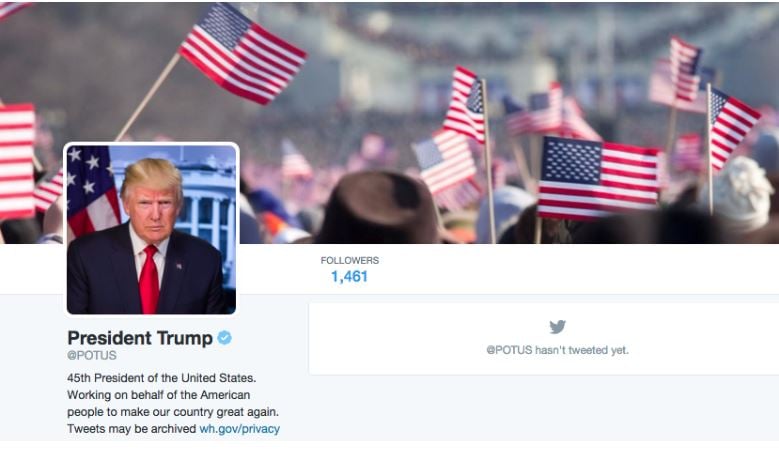Screen dimensions: 779x459
Task: Click the flag with stars inside profile photo
Action: pyautogui.click(x=92, y=191)
